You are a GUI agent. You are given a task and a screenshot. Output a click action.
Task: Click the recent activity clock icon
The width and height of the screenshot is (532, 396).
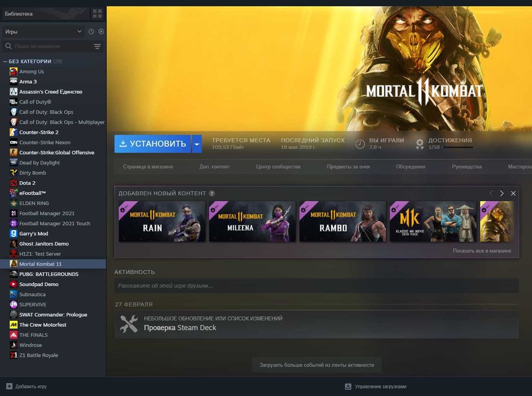pos(91,32)
